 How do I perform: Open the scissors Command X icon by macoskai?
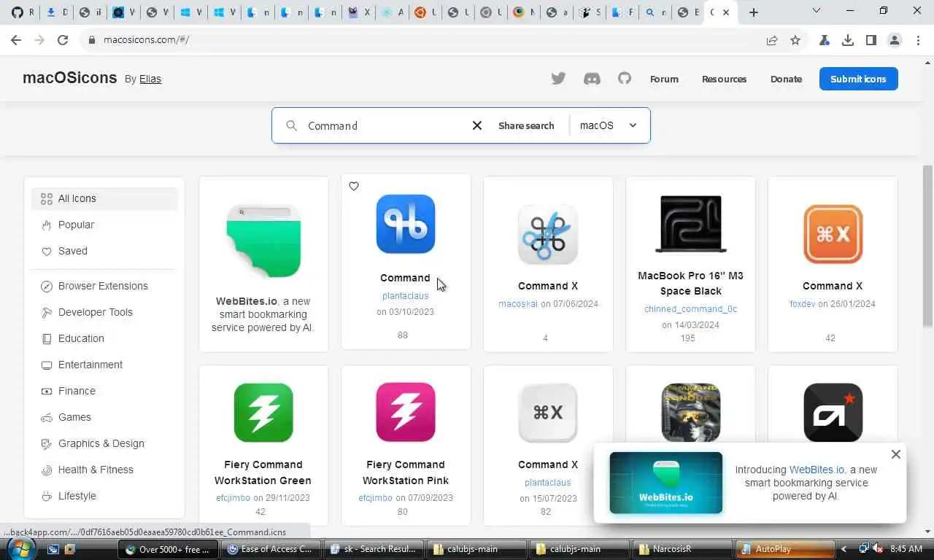point(548,234)
